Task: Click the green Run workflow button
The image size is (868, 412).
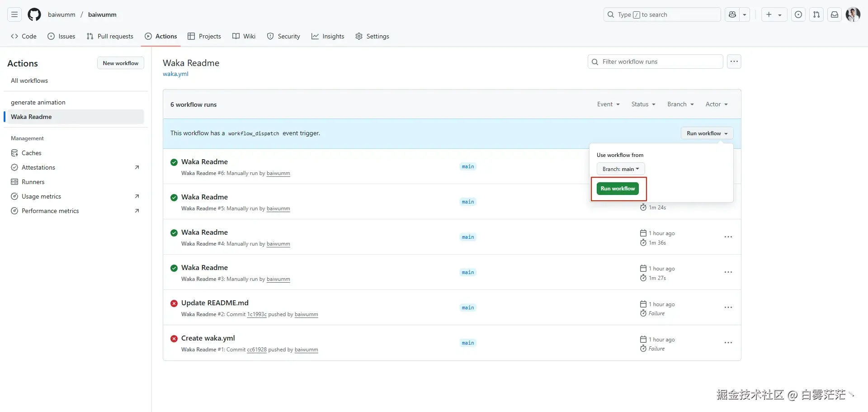Action: click(x=618, y=189)
